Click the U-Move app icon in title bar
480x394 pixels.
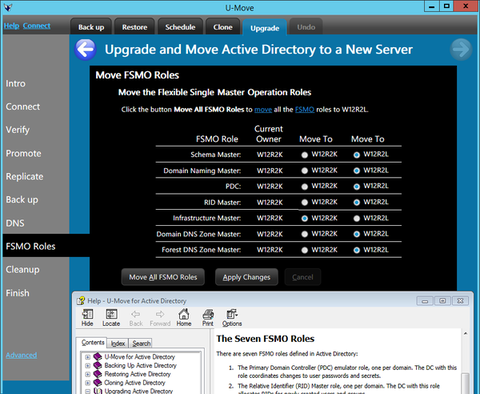pyautogui.click(x=8, y=7)
